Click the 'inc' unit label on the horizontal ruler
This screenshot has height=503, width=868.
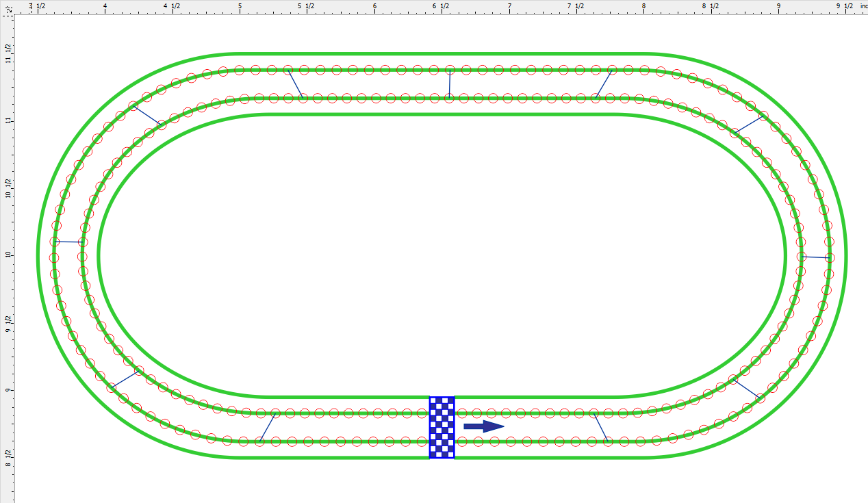tap(862, 5)
